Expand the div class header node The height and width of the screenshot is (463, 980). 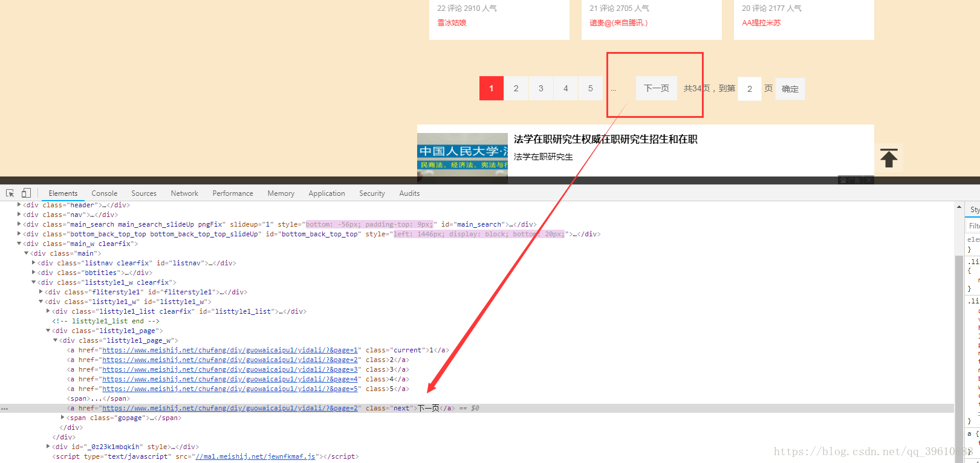[x=19, y=205]
